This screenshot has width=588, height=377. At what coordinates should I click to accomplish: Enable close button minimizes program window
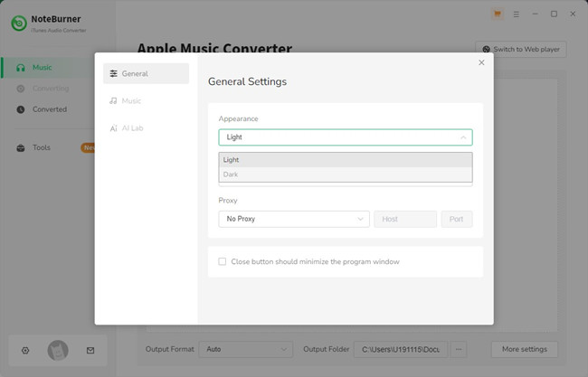coord(223,261)
